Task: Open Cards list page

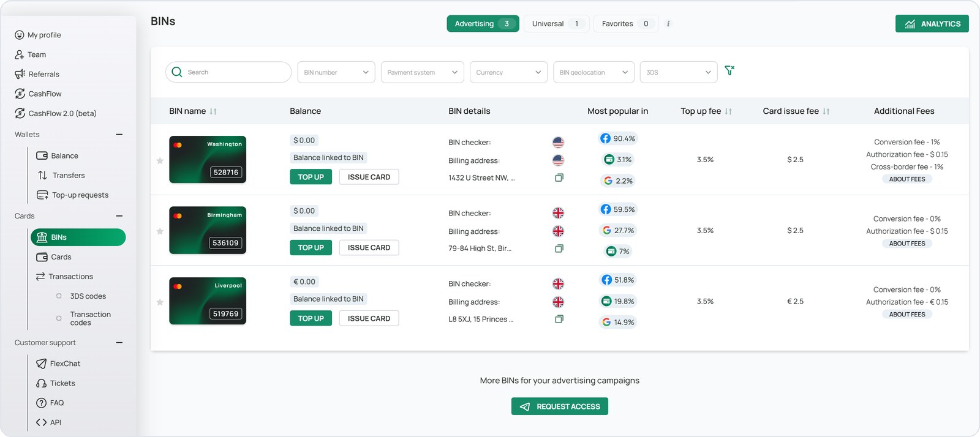Action: (x=54, y=257)
